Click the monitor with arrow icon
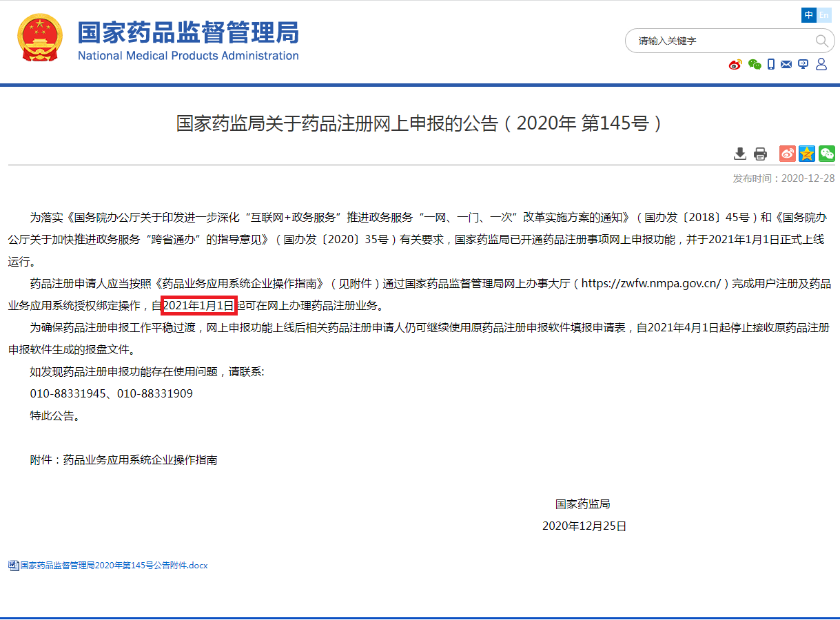The image size is (840, 620). tap(803, 64)
